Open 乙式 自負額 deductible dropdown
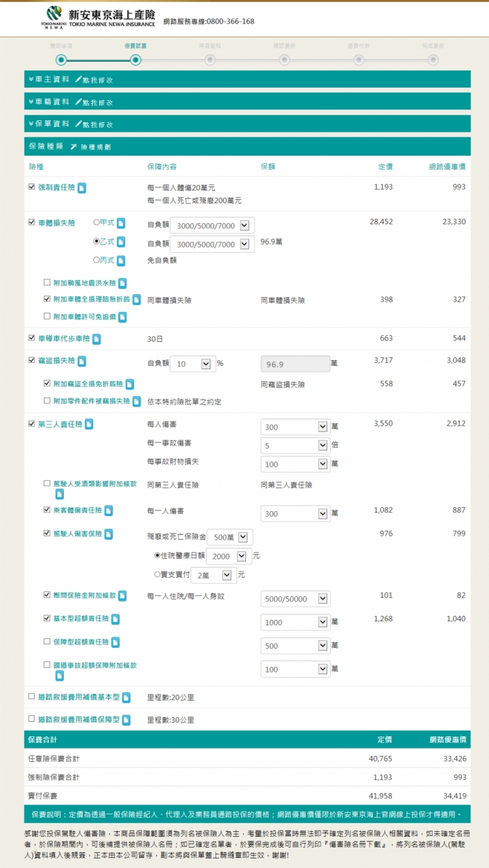This screenshot has width=489, height=868. pos(212,244)
